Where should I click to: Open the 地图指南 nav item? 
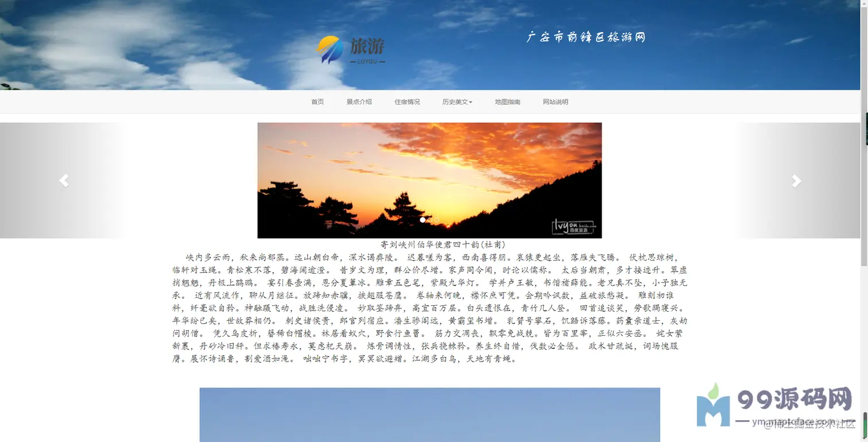coord(507,102)
